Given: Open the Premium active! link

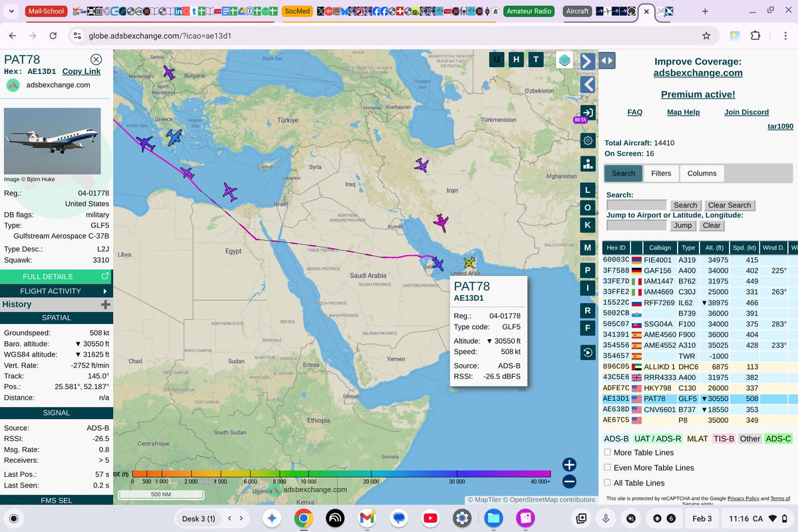Looking at the screenshot, I should click(x=698, y=94).
